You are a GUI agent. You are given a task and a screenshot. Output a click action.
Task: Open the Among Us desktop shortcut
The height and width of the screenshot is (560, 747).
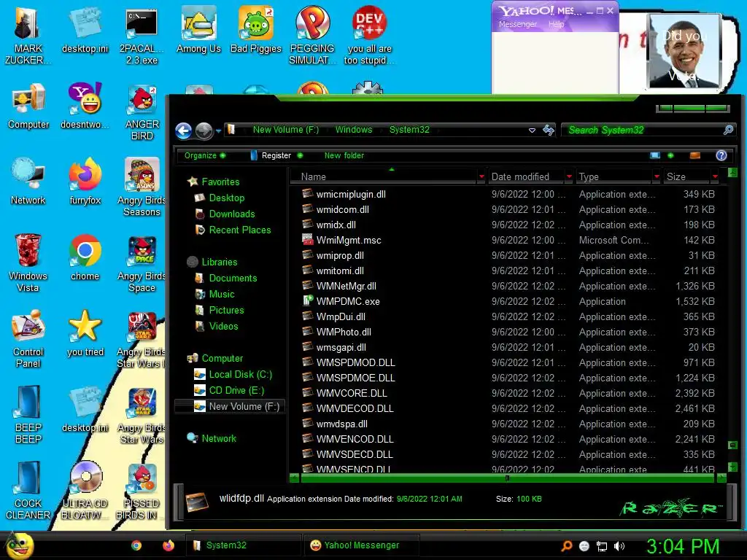(x=198, y=30)
